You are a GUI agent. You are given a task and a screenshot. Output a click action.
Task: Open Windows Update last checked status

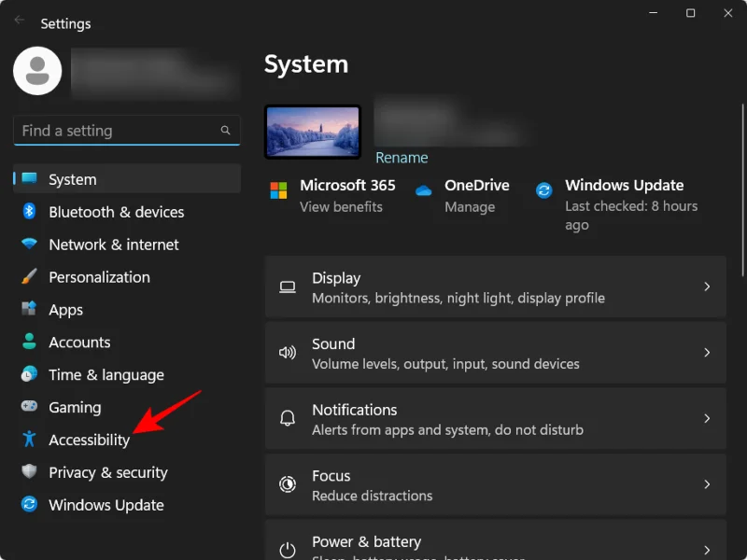tap(631, 216)
